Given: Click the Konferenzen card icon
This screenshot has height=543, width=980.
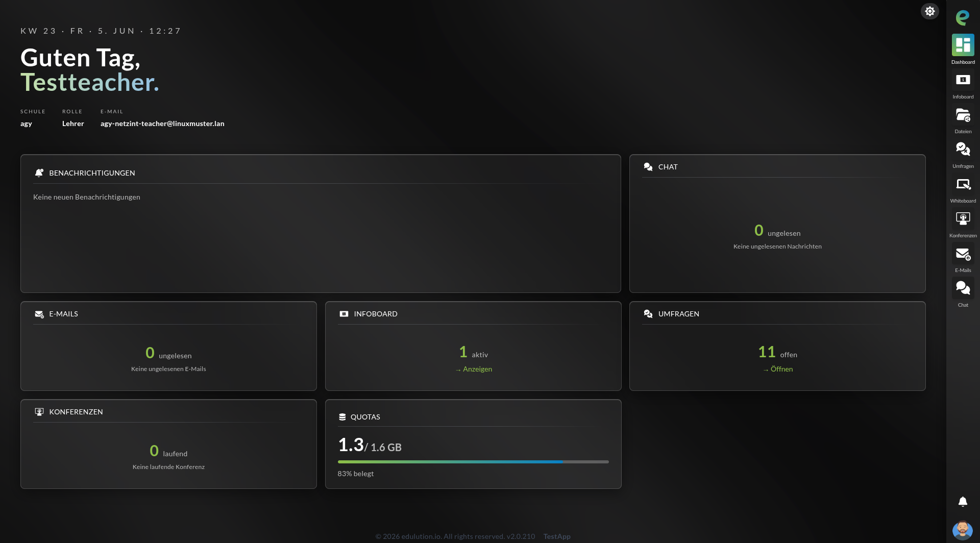Looking at the screenshot, I should [39, 412].
